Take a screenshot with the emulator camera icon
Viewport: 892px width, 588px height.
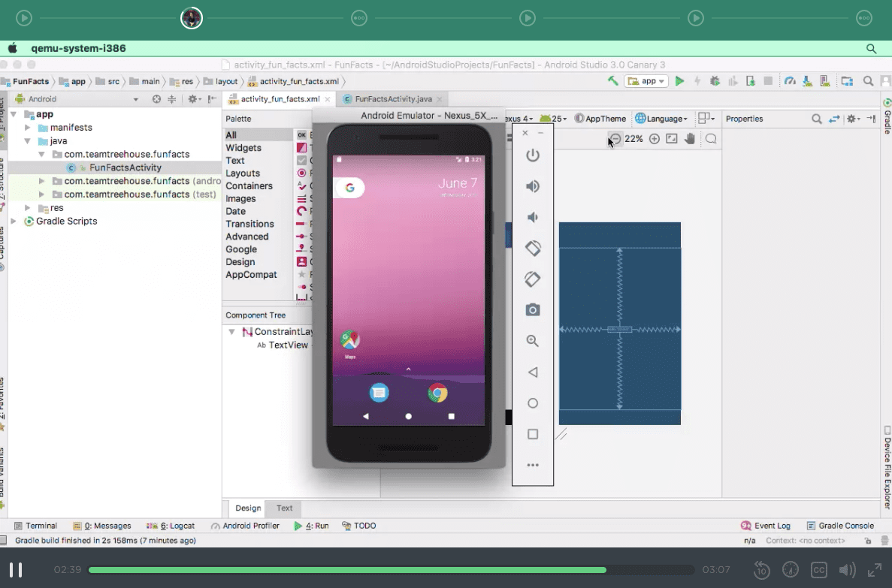(533, 309)
